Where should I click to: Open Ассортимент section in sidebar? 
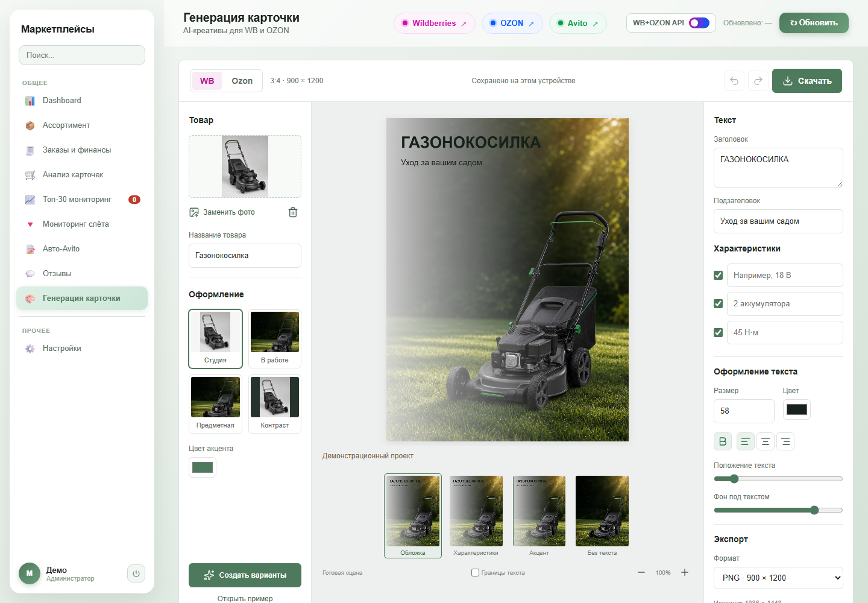[x=82, y=125]
